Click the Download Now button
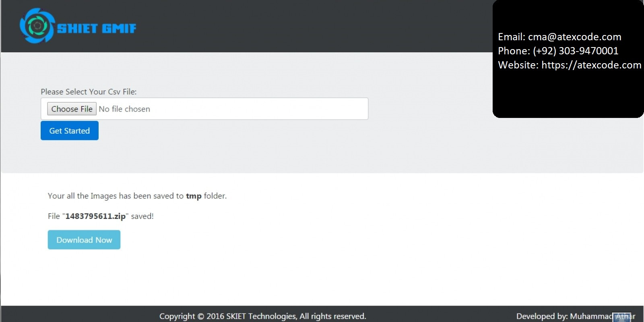The image size is (644, 322). (x=84, y=240)
